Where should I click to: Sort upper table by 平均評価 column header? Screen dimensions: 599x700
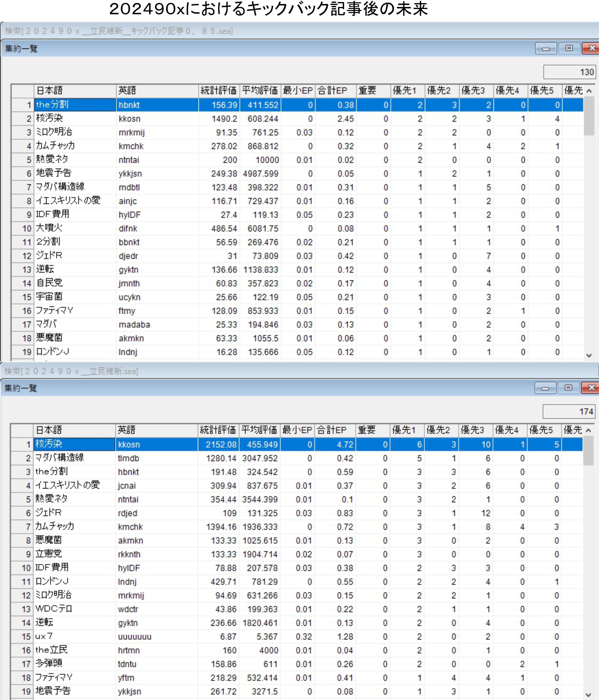tap(260, 90)
